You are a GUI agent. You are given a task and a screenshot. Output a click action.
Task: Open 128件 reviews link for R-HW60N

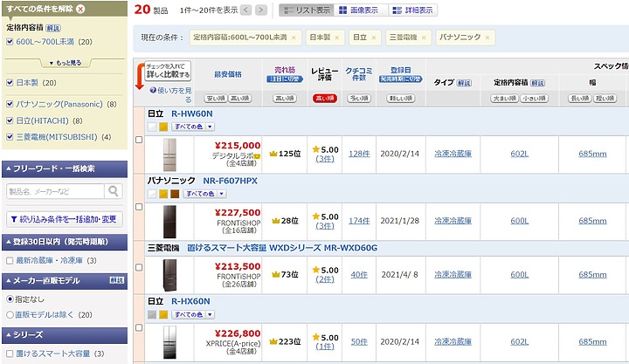coord(359,154)
